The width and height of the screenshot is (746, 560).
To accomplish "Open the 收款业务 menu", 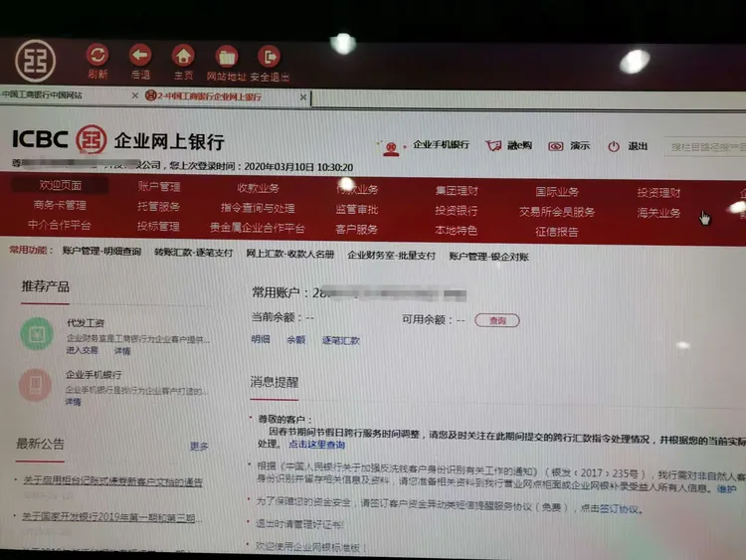I will point(258,188).
